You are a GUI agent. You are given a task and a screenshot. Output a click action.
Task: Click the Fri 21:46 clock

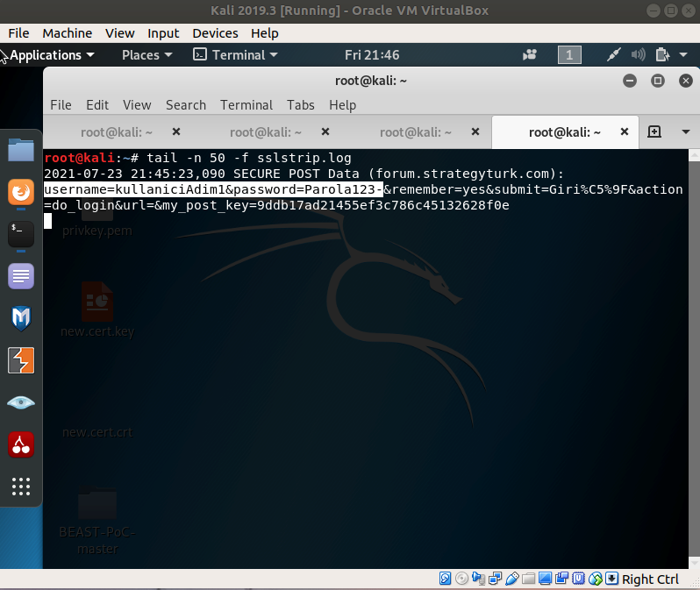click(x=372, y=55)
